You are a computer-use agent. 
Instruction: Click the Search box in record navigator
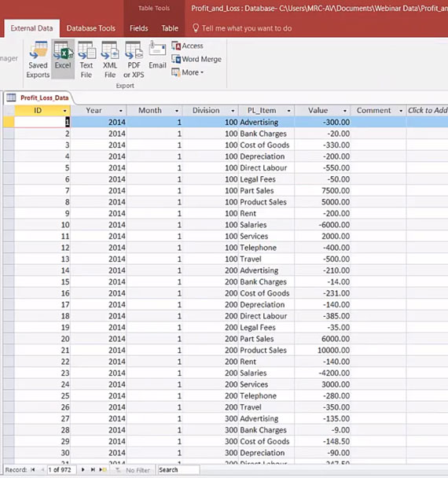tap(178, 470)
